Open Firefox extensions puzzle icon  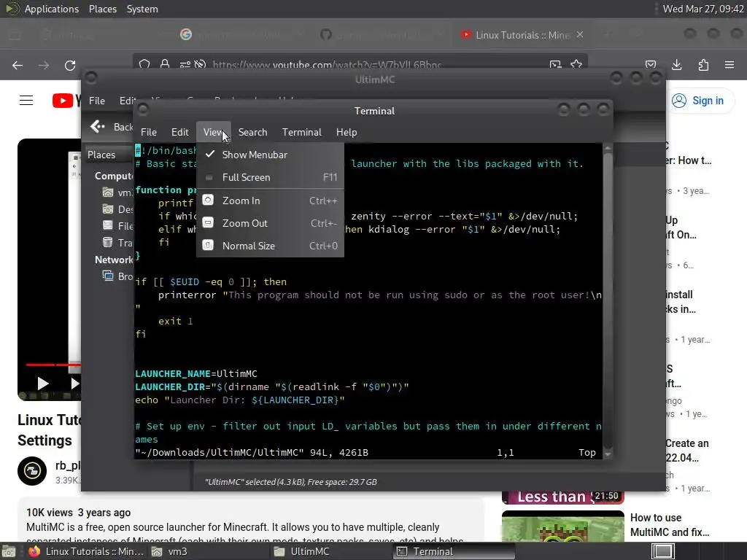point(703,65)
